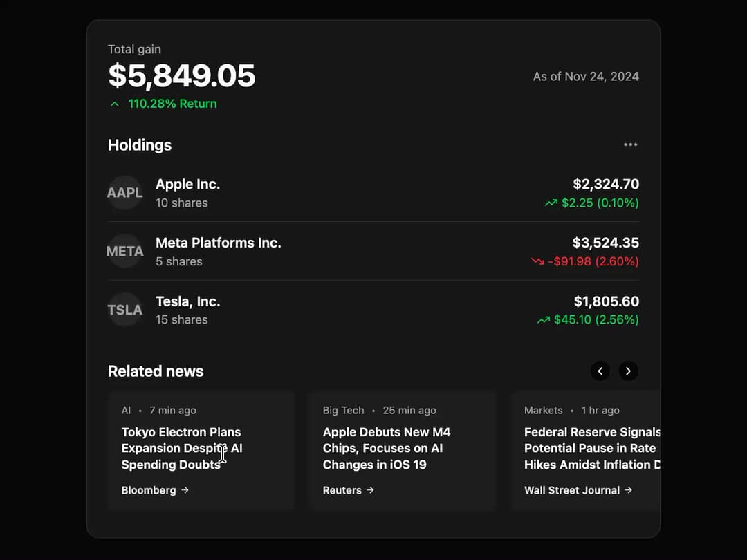Click the AI category tag

(126, 411)
